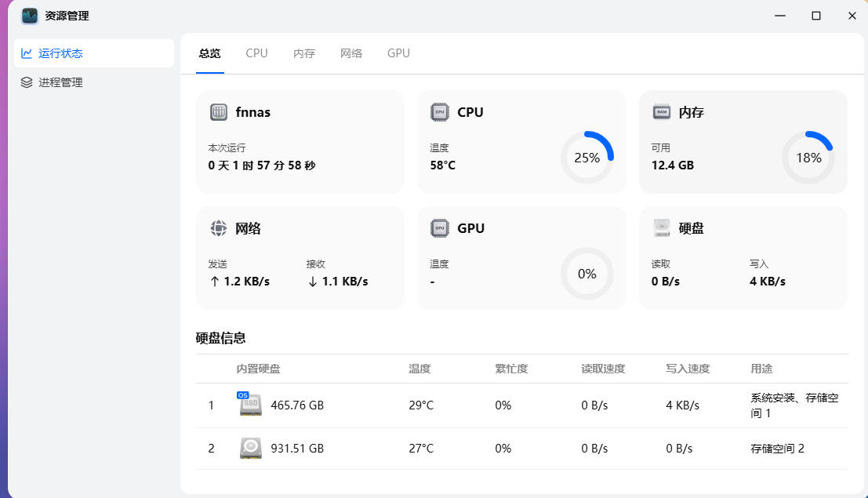Click the 读取速度 column header
This screenshot has width=868, height=498.
(x=603, y=369)
